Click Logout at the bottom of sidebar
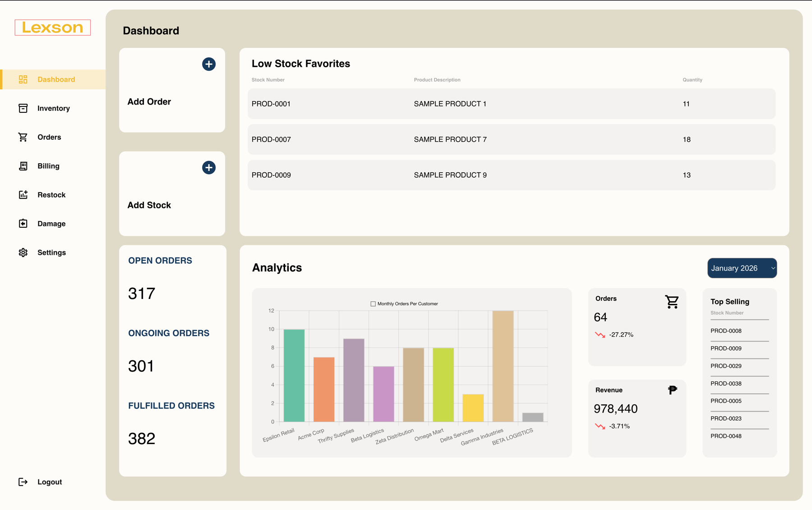812x510 pixels. (50, 482)
